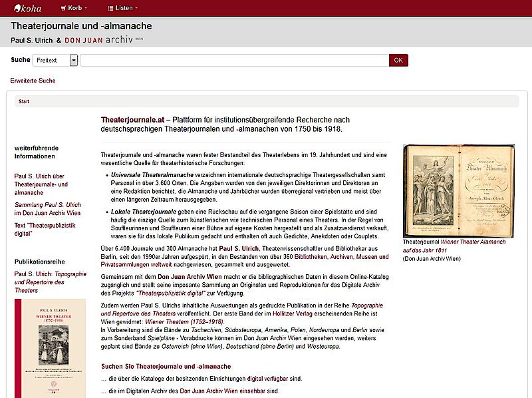Click into the search text field

pyautogui.click(x=234, y=60)
